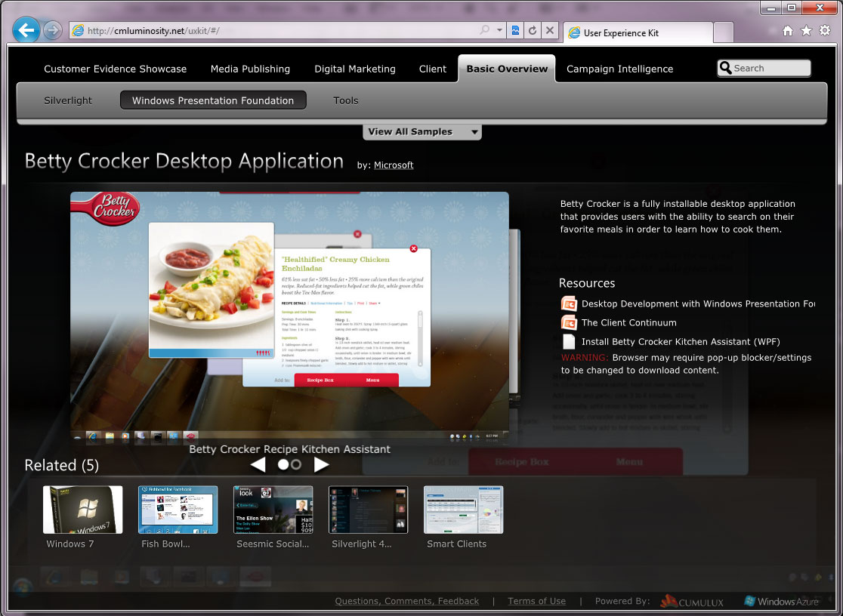
Task: Open Customer Evidence Showcase tab
Action: tap(115, 69)
